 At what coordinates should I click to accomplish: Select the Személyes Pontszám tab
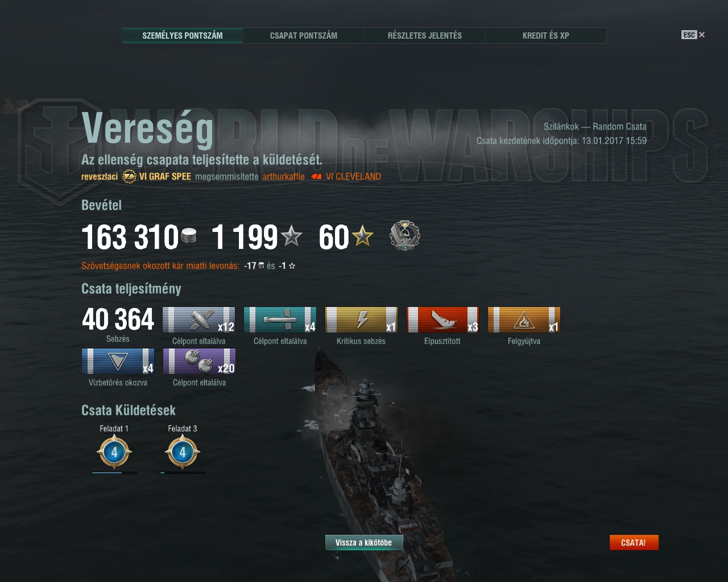pos(183,35)
